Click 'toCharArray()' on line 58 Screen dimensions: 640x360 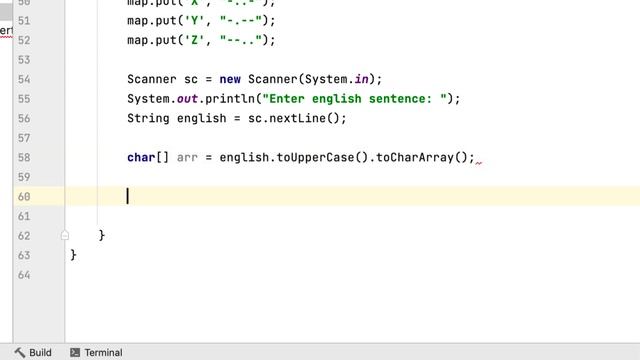pos(421,158)
